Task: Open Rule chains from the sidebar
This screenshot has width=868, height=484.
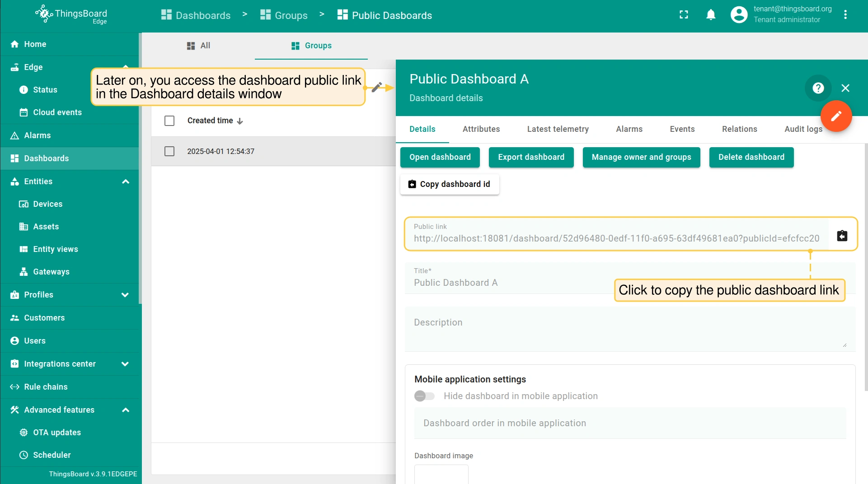Action: click(46, 387)
